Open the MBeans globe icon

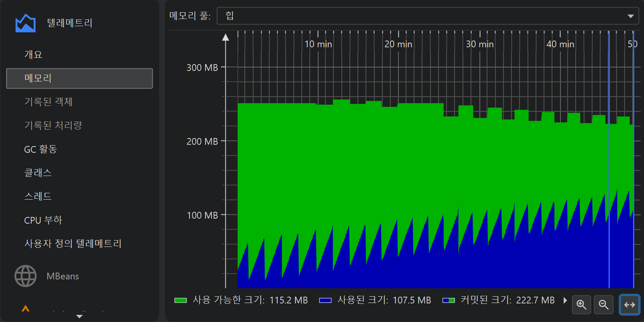[x=25, y=276]
